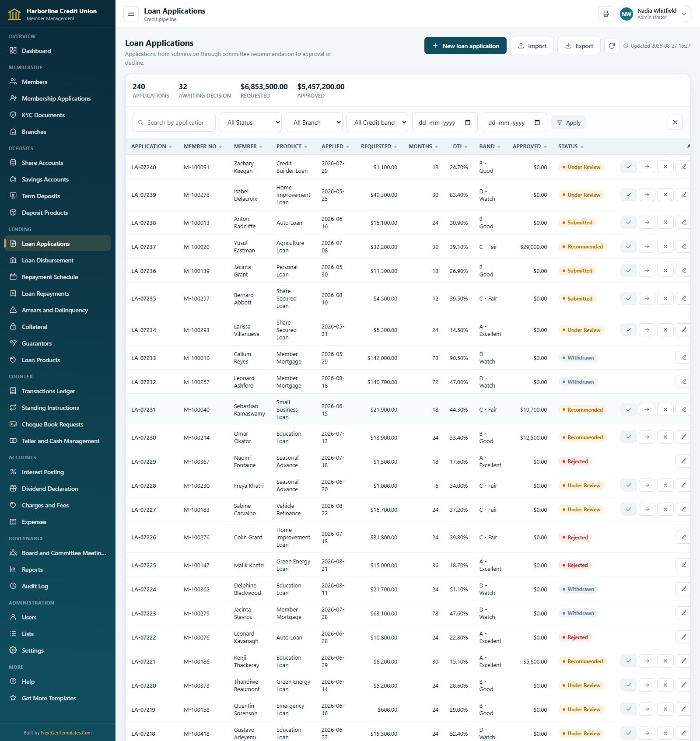Image resolution: width=700 pixels, height=741 pixels.
Task: Open the calendar picker on the second date field
Action: point(537,122)
